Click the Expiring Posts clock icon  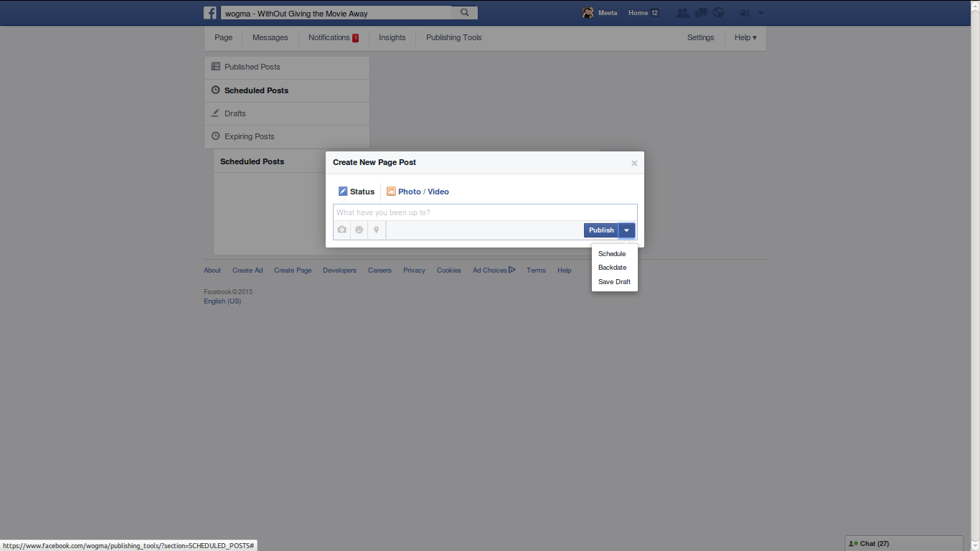[x=215, y=136]
